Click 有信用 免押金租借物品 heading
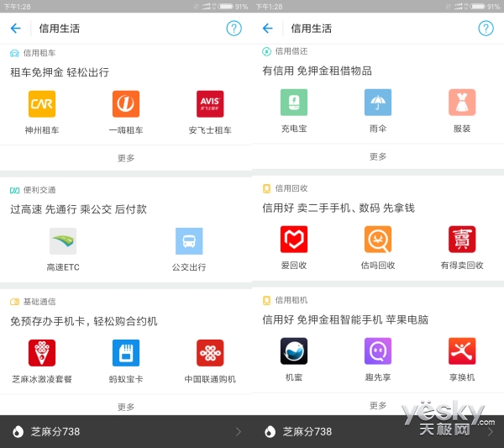The image size is (504, 448). [317, 71]
